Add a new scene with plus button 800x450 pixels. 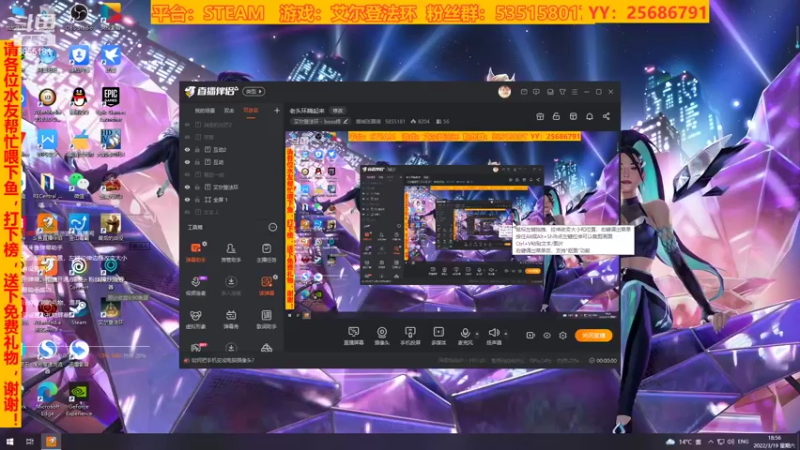coord(277,110)
